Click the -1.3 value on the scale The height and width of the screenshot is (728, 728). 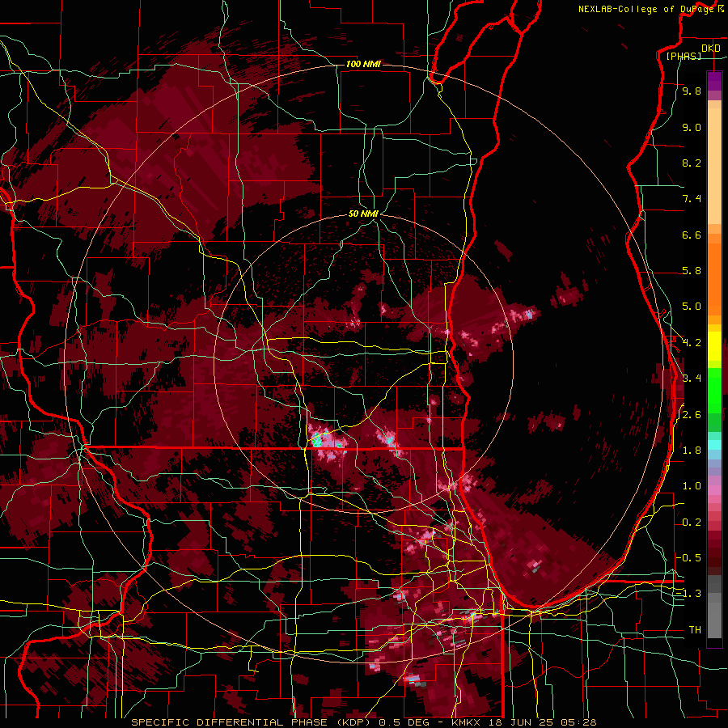click(x=688, y=594)
